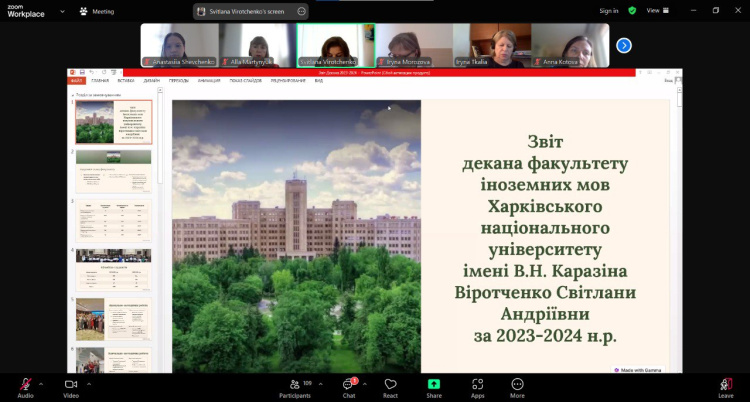This screenshot has width=750, height=402.
Task: Click the PowerPoint undo icon
Action: 91,72
